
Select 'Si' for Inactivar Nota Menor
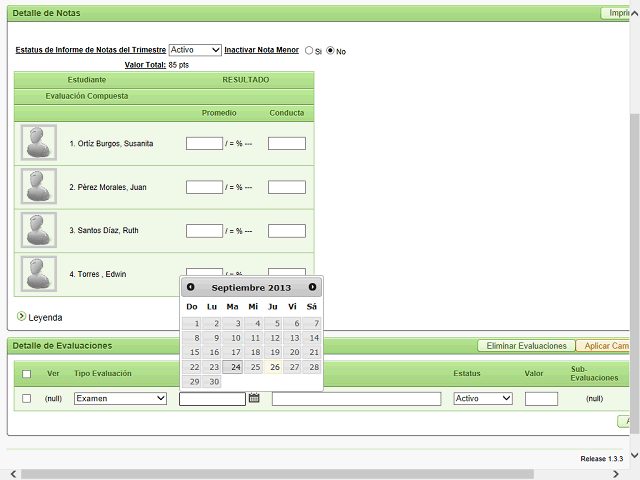coord(308,51)
